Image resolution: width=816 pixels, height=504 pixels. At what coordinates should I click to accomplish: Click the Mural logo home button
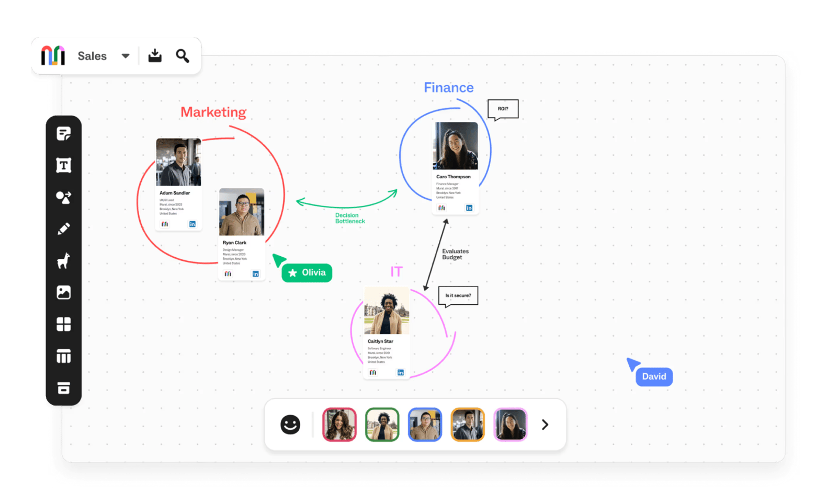coord(53,55)
